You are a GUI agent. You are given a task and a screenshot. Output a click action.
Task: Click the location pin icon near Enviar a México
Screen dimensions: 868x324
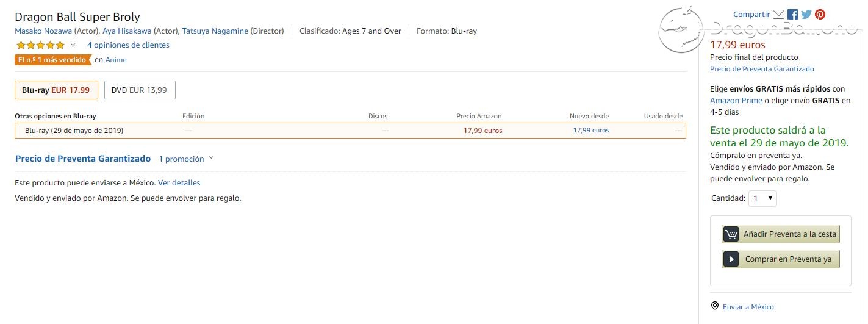coord(715,306)
